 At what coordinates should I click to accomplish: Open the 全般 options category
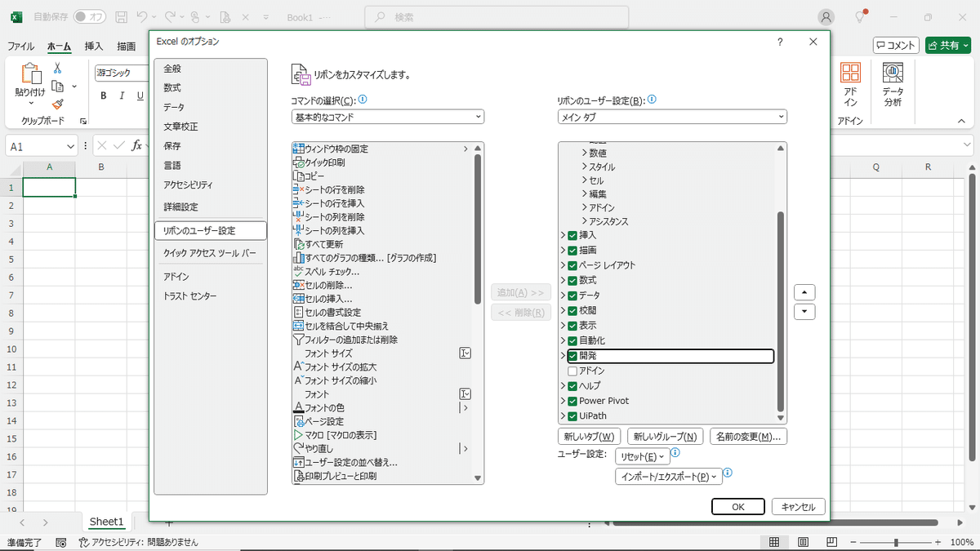[x=211, y=69]
